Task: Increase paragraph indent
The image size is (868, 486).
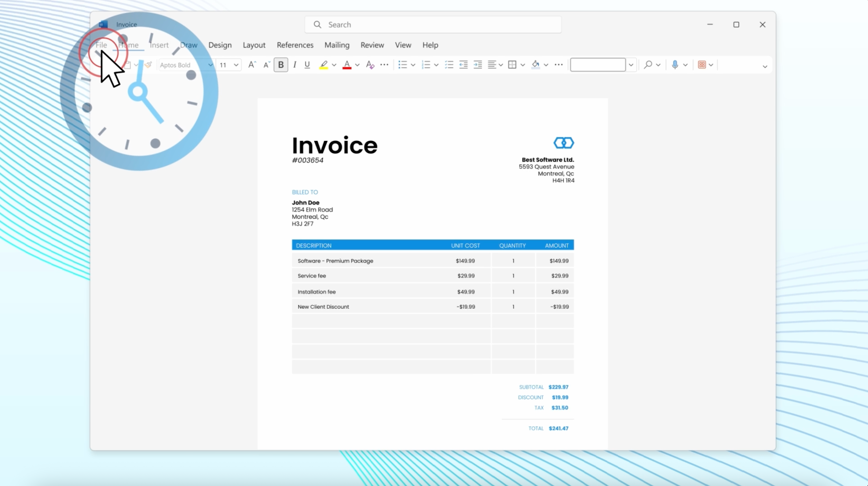Action: tap(478, 65)
